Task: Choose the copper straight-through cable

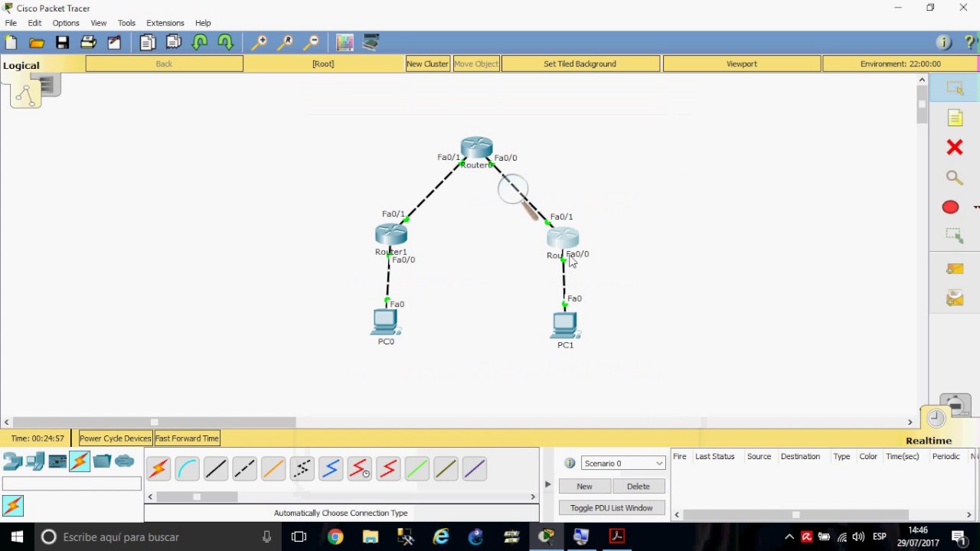Action: [x=216, y=468]
